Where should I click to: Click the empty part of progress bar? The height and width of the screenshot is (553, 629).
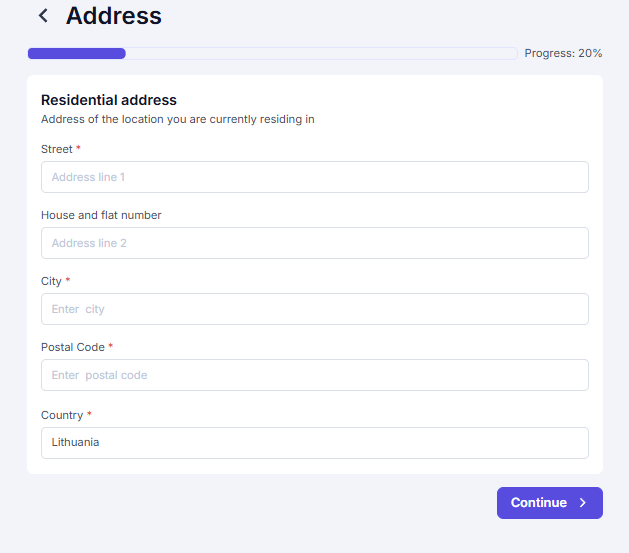[321, 53]
